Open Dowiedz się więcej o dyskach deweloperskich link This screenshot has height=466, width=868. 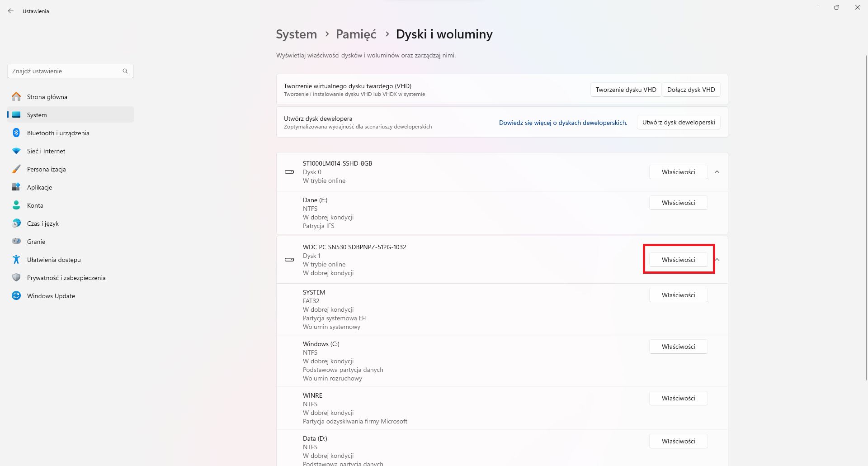click(562, 123)
